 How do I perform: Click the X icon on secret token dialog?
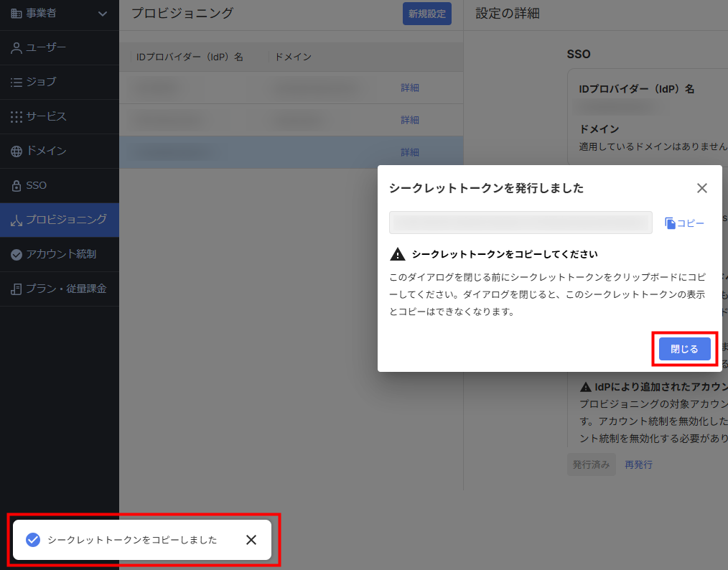coord(702,188)
